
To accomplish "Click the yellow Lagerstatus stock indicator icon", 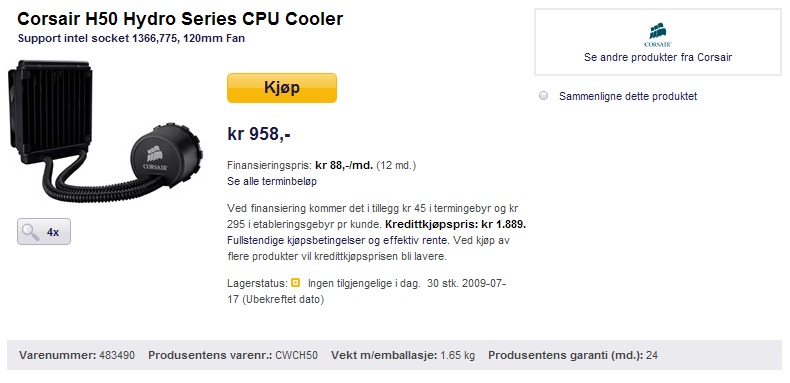I will click(x=296, y=283).
